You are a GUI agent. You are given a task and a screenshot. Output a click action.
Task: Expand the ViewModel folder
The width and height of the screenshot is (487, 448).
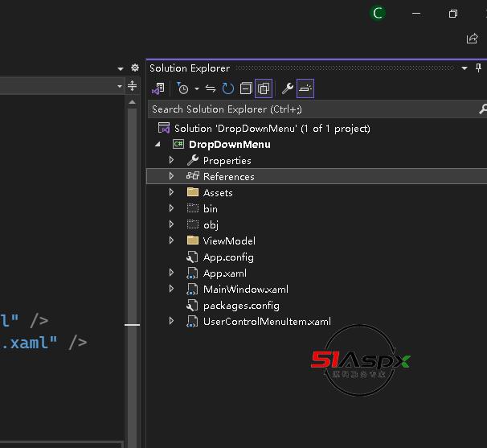(x=171, y=240)
